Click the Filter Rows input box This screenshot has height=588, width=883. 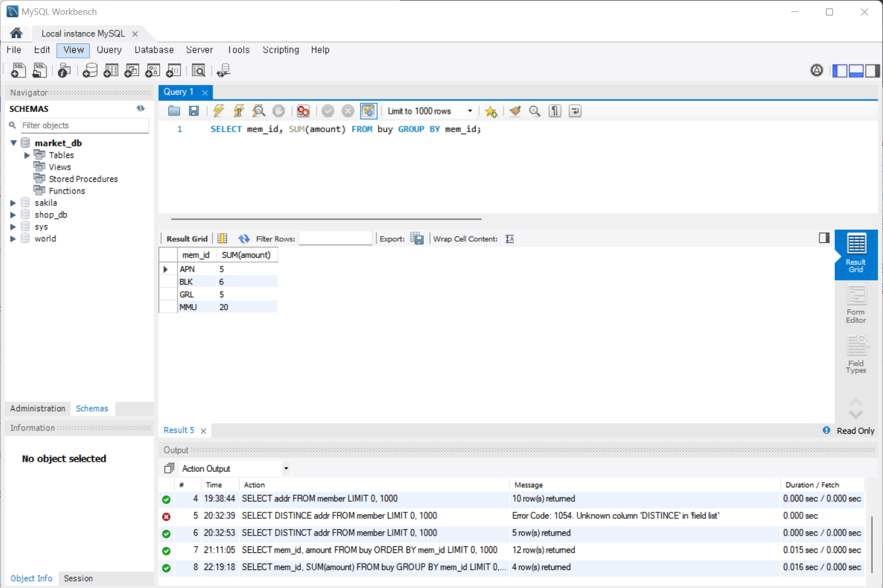[335, 238]
